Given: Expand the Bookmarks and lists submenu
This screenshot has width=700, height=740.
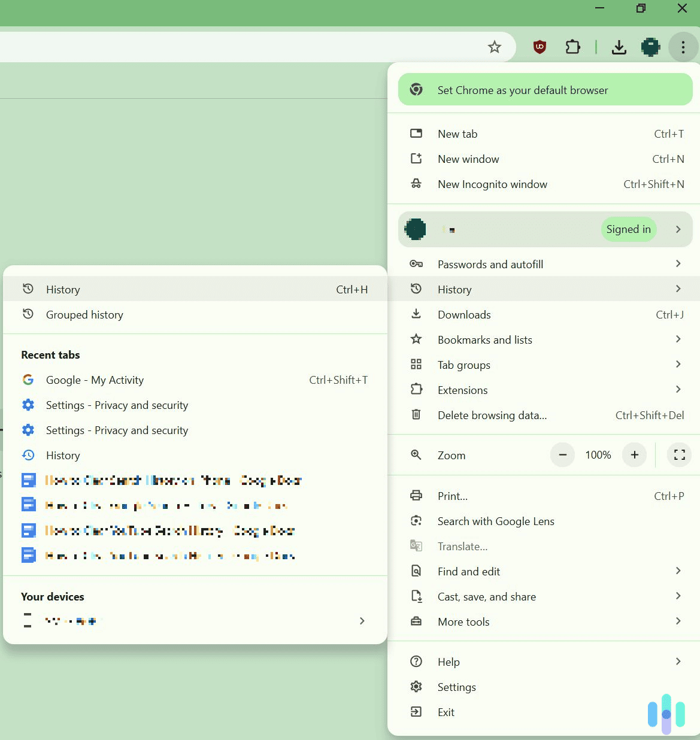Looking at the screenshot, I should [484, 339].
